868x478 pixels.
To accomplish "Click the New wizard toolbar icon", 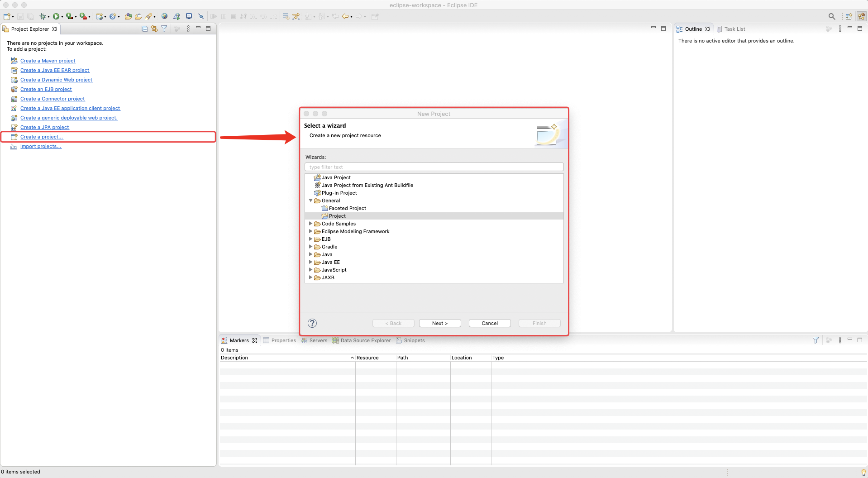I will (7, 16).
